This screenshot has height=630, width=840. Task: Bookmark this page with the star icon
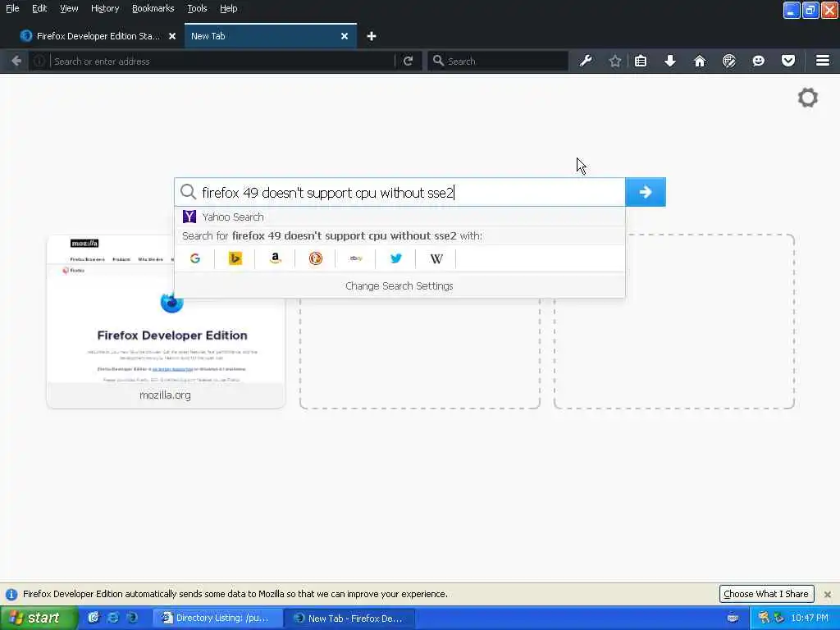tap(615, 61)
